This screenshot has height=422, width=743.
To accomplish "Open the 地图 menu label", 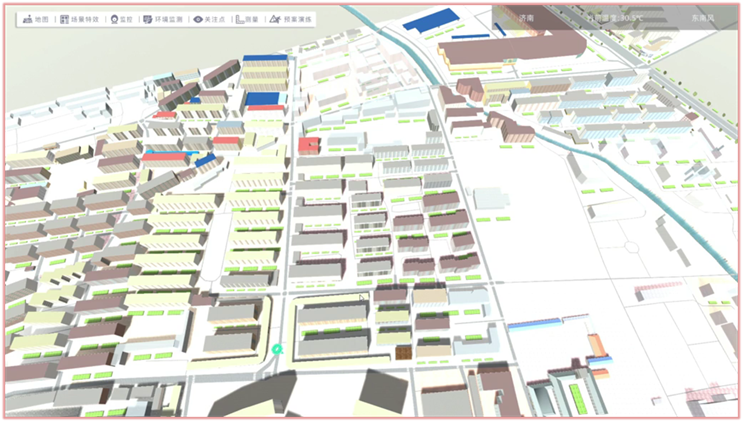I will (x=42, y=19).
